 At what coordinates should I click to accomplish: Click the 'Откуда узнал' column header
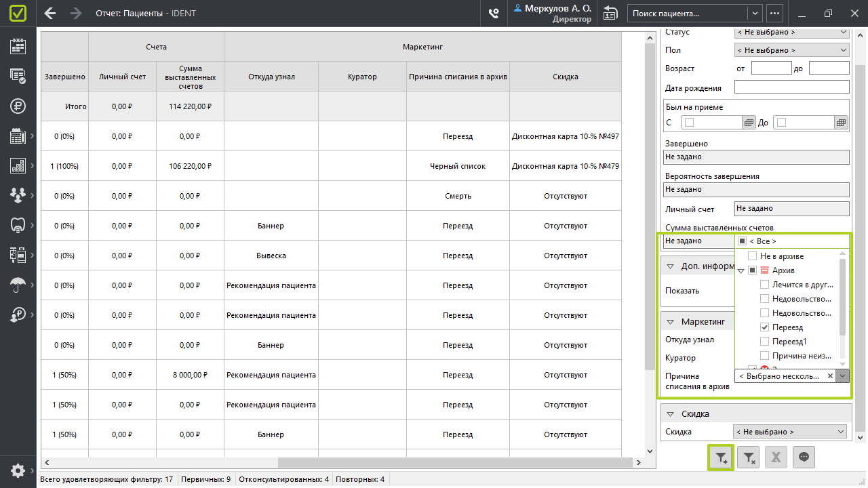coord(271,77)
